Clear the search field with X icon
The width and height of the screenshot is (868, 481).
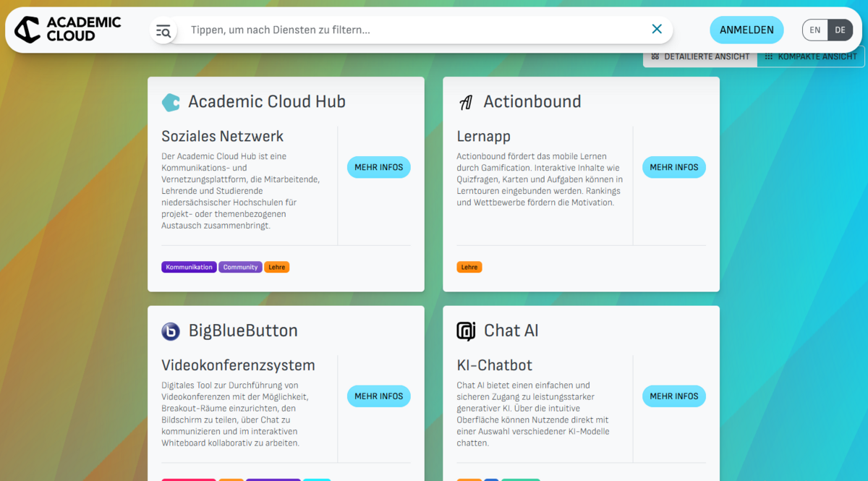pyautogui.click(x=657, y=29)
